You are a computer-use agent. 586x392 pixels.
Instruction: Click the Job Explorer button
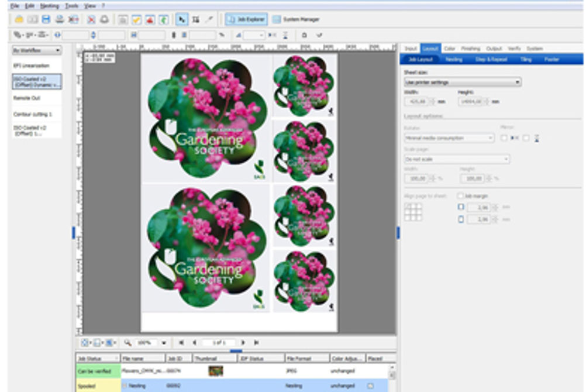point(246,19)
